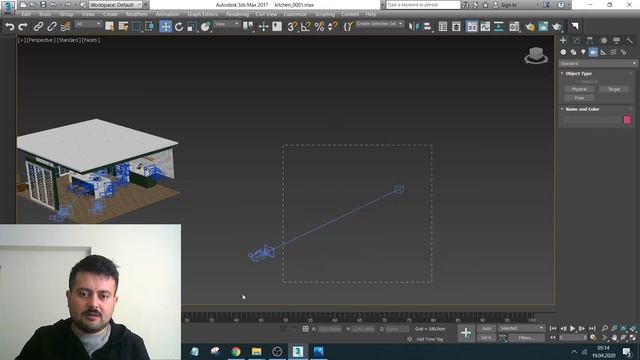The height and width of the screenshot is (360, 640).
Task: Create a Target camera
Action: tap(614, 89)
